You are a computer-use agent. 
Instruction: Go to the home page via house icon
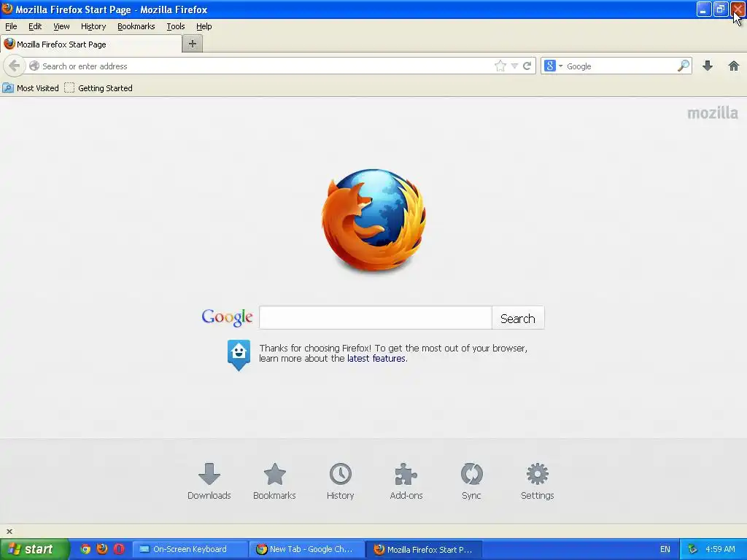[x=733, y=66]
